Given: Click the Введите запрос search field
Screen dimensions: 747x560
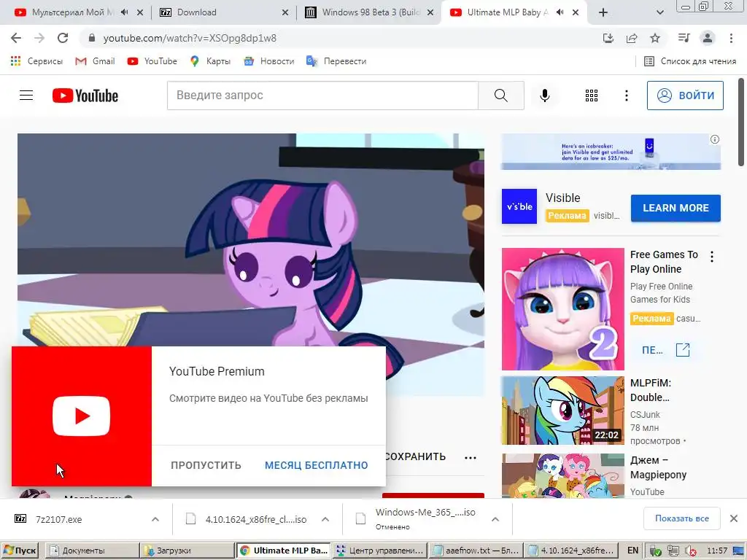Looking at the screenshot, I should (x=322, y=96).
